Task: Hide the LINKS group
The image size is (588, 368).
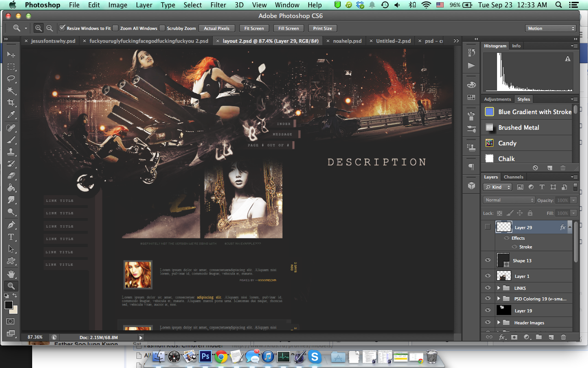Action: click(488, 288)
